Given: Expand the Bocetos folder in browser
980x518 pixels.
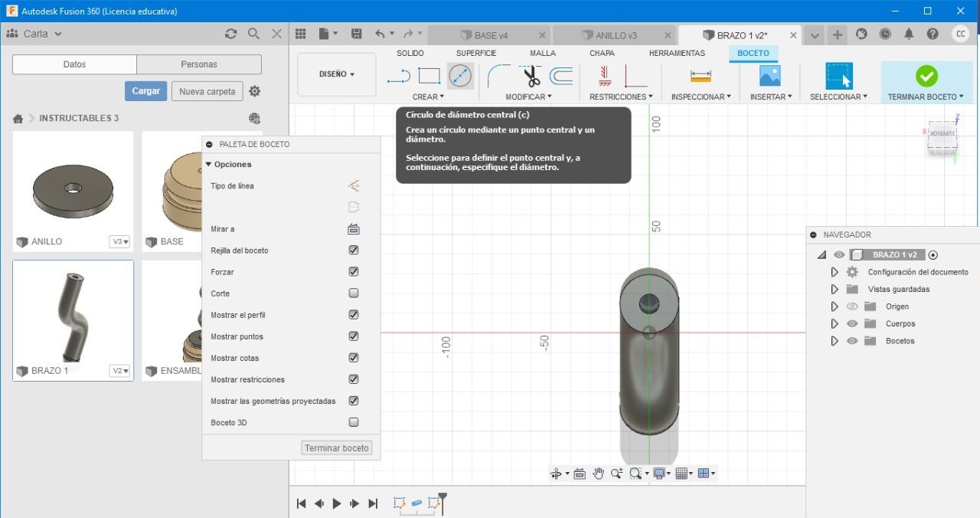Looking at the screenshot, I should [x=835, y=341].
